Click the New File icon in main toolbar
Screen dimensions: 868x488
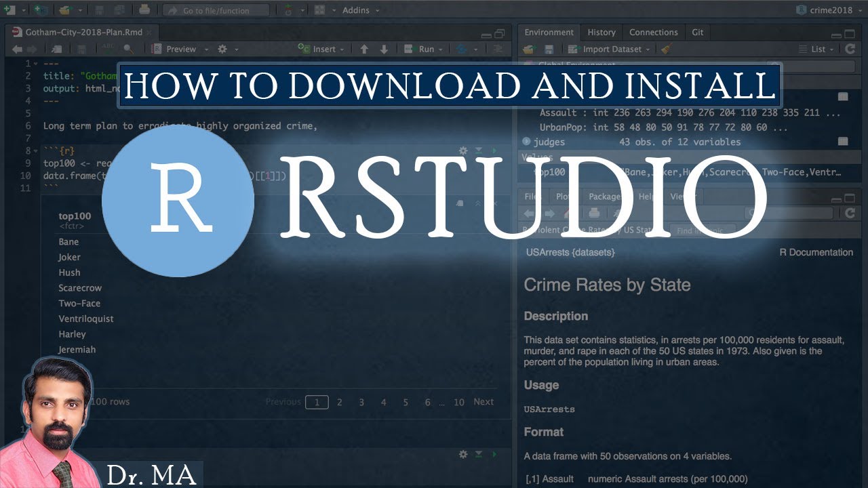click(x=9, y=10)
